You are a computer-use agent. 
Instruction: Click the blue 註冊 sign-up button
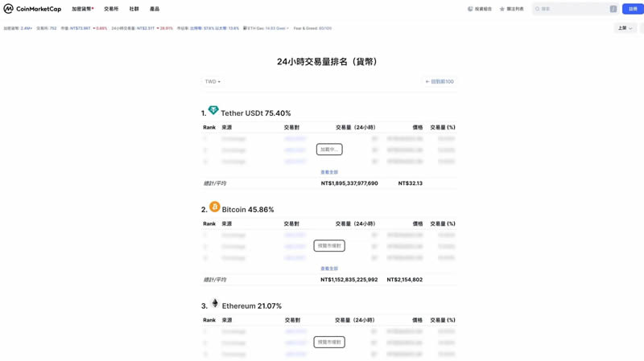633,9
